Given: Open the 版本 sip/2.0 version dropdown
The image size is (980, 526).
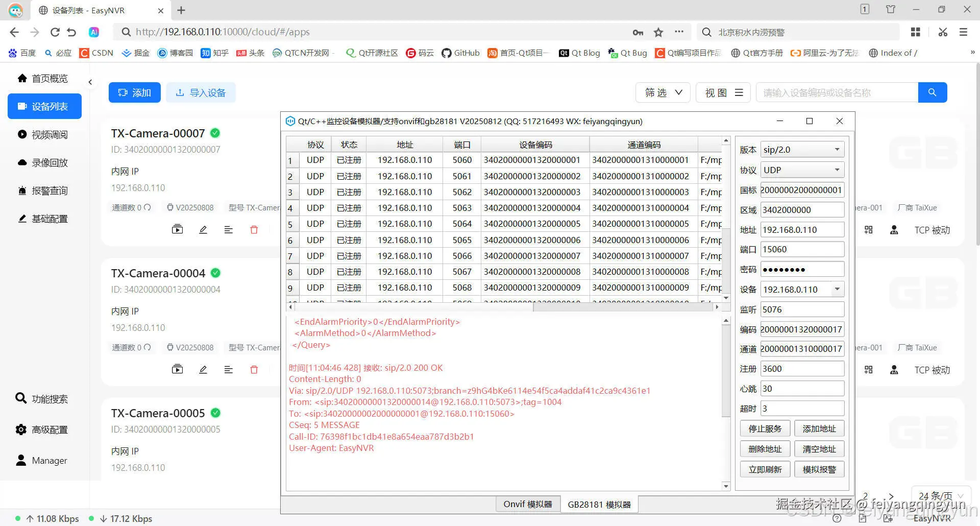Looking at the screenshot, I should 802,150.
